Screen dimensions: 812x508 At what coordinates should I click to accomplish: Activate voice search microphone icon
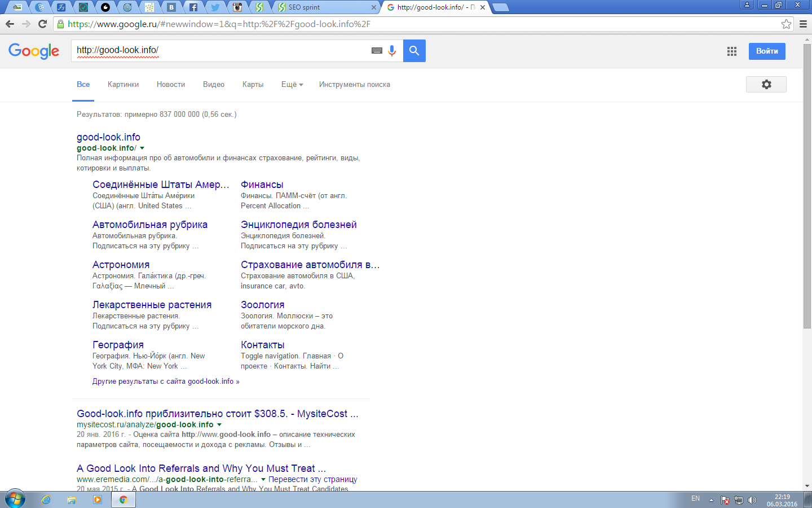click(x=392, y=51)
